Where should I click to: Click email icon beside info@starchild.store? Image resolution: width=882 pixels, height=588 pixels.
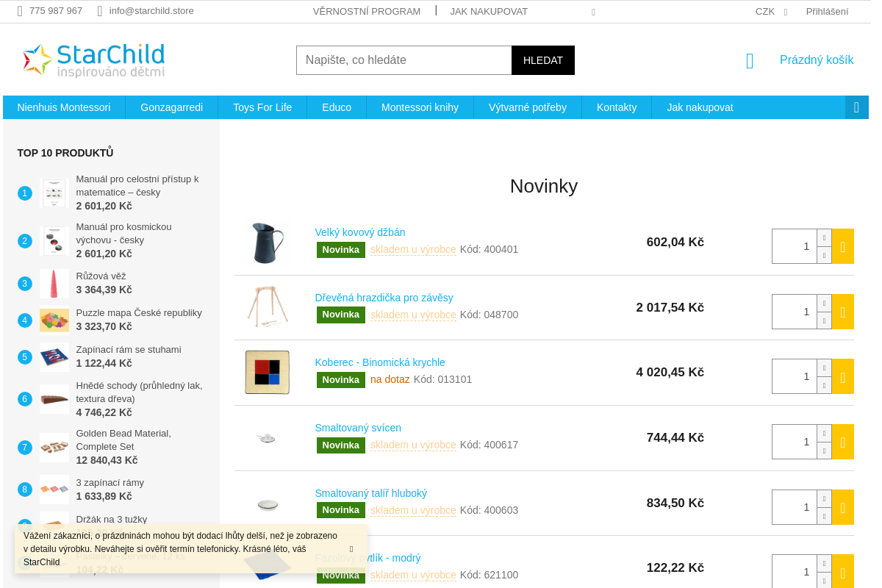click(x=100, y=11)
